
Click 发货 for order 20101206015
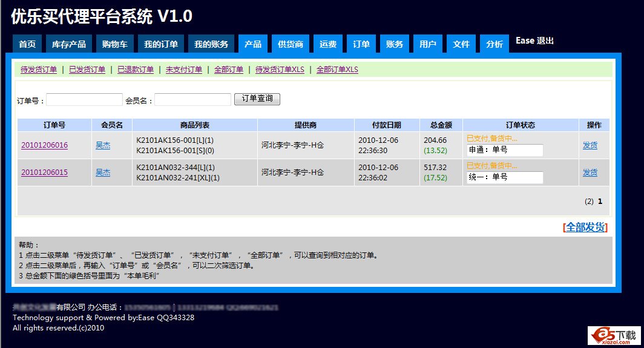click(x=590, y=172)
